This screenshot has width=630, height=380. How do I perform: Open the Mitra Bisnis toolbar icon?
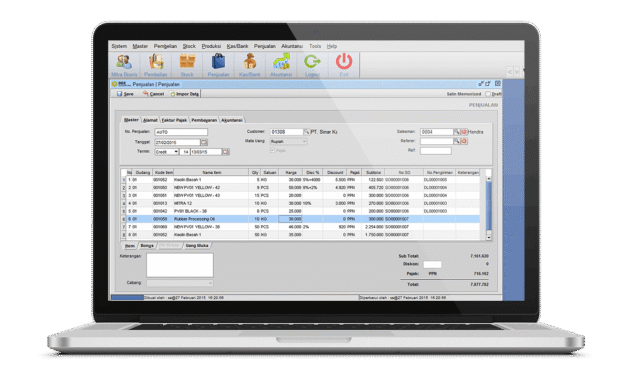coord(124,65)
